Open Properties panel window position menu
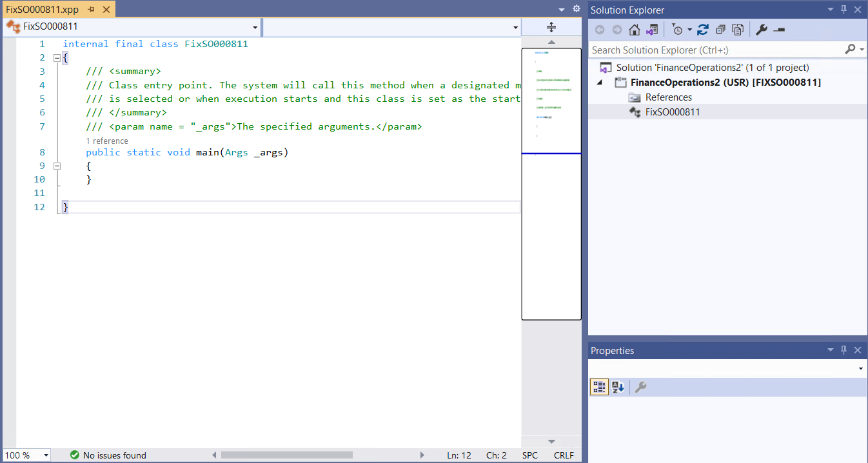The height and width of the screenshot is (463, 868). tap(831, 350)
